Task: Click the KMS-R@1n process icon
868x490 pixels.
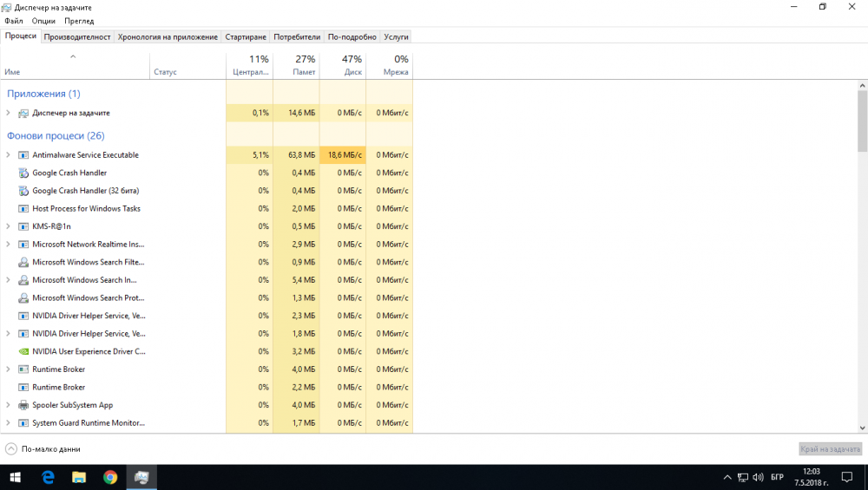Action: 23,226
